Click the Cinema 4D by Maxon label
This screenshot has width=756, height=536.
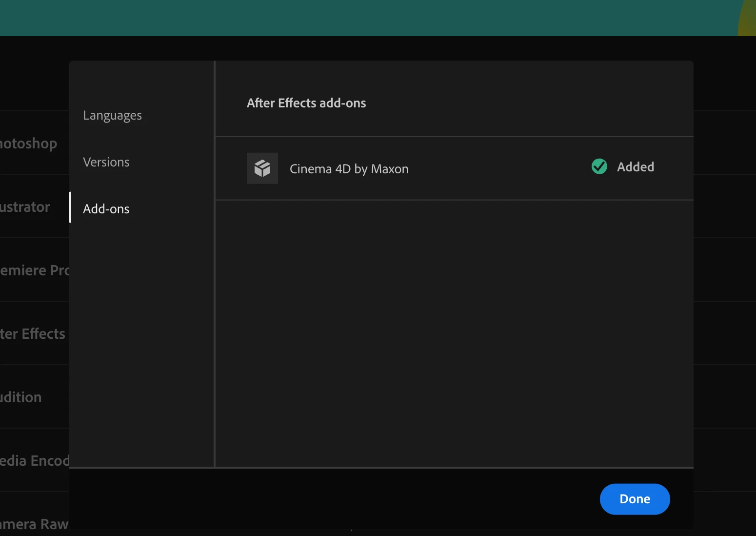pyautogui.click(x=349, y=169)
